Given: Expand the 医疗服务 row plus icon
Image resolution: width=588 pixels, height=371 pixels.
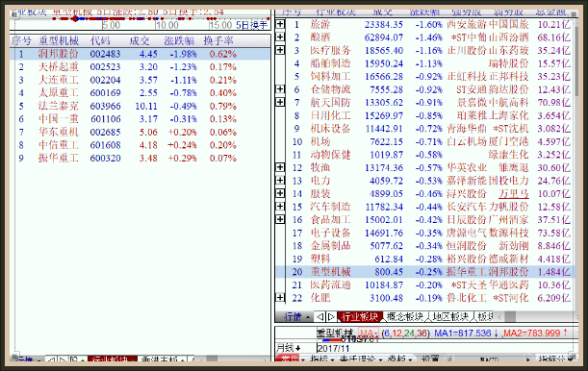Looking at the screenshot, I should coord(280,50).
